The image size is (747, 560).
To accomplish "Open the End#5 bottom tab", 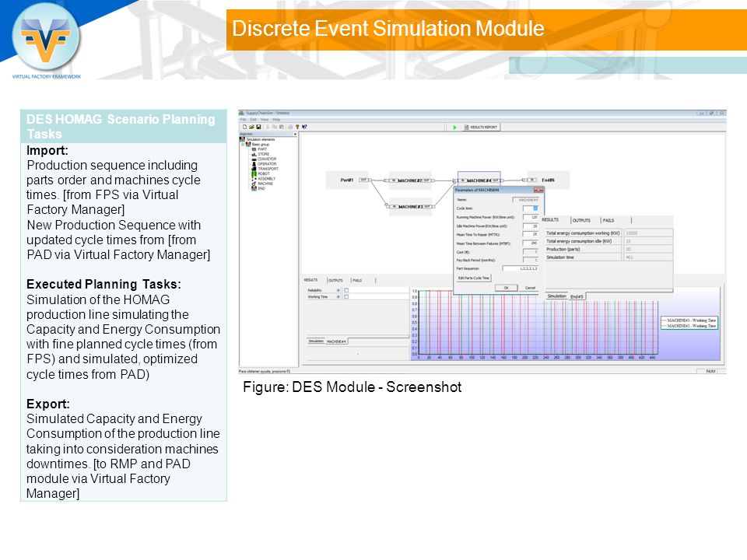I will coord(577,296).
